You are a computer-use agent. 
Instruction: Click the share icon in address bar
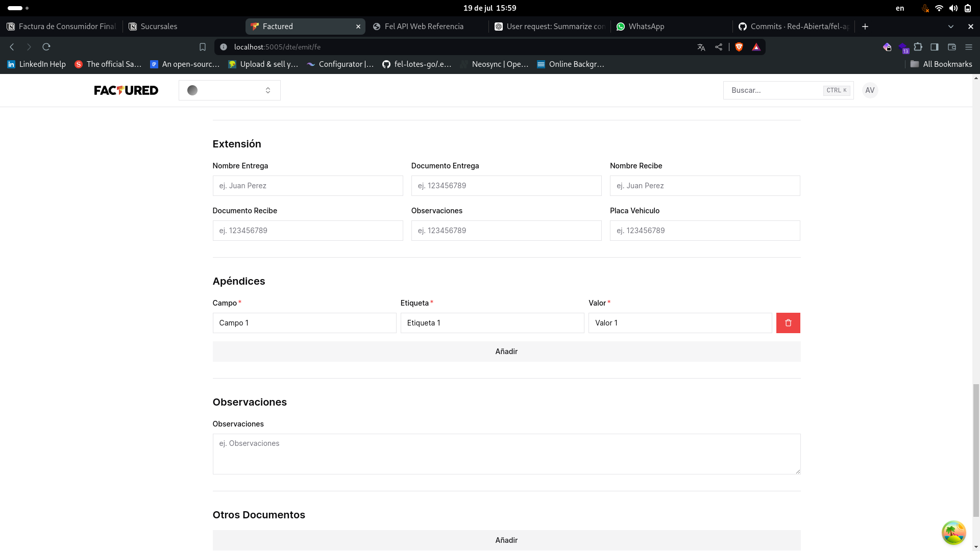pos(719,47)
